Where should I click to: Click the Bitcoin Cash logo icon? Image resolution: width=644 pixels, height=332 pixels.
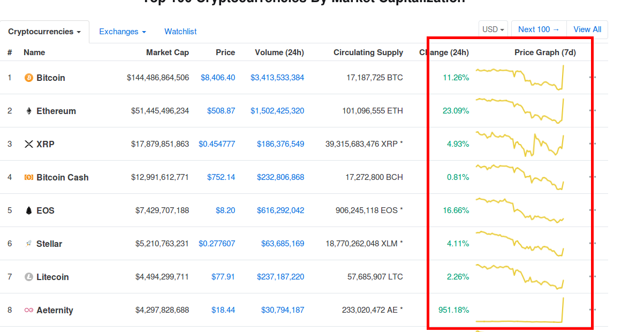tap(29, 177)
